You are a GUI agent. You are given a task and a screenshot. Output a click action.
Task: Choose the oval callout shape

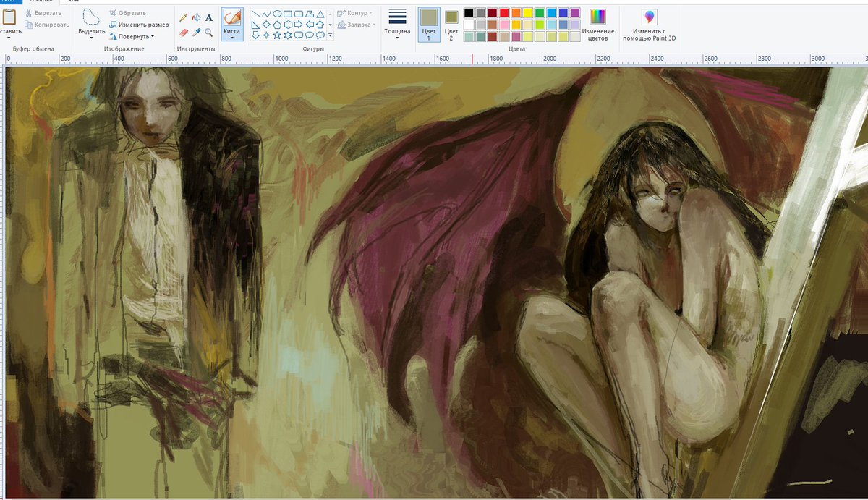click(x=310, y=35)
